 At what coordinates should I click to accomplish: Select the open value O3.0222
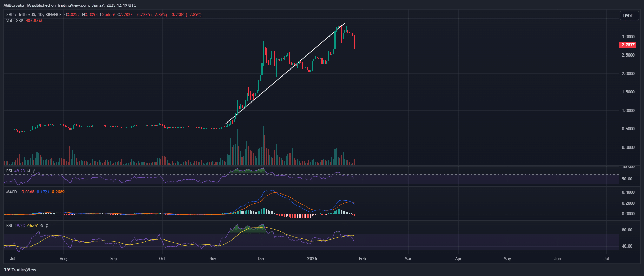tap(72, 15)
